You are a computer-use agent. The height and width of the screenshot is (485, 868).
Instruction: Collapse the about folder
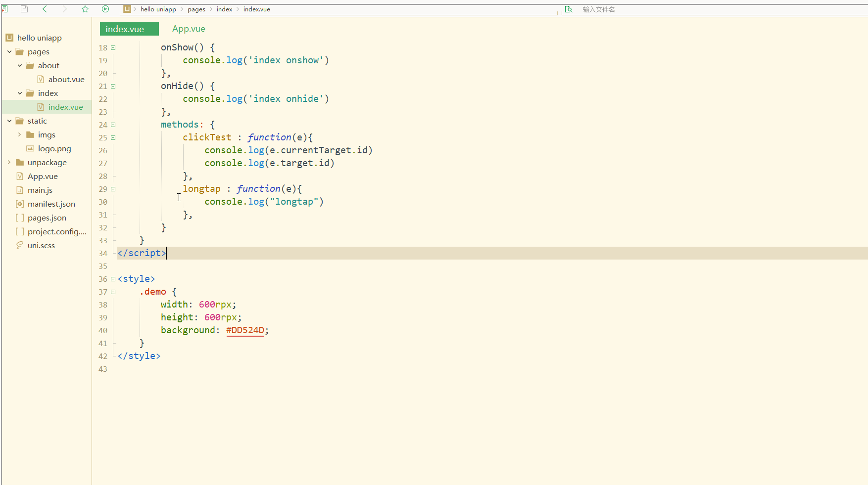tap(20, 65)
